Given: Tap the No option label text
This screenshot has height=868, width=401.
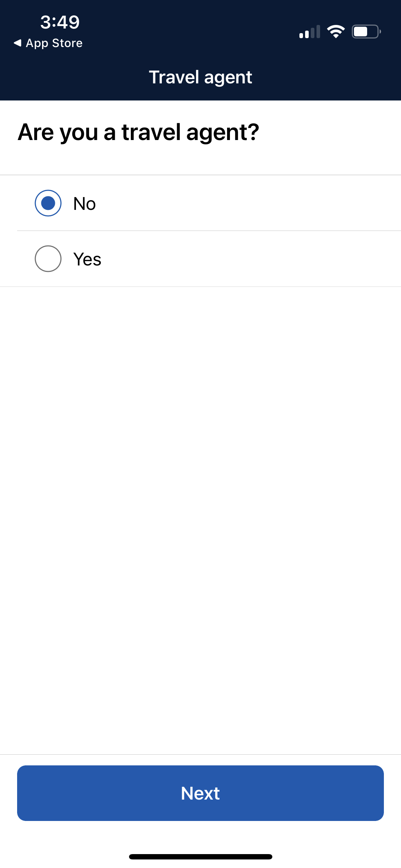Looking at the screenshot, I should click(x=84, y=204).
